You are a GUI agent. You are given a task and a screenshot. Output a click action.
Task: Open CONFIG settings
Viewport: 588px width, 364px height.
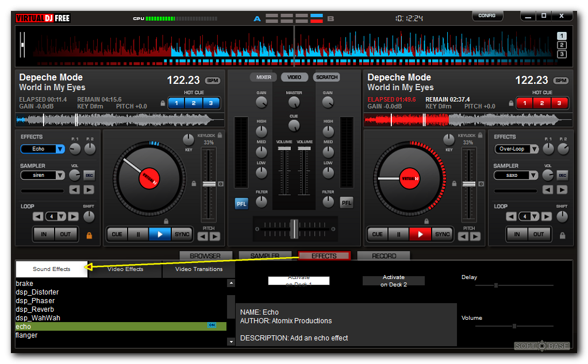pyautogui.click(x=487, y=16)
